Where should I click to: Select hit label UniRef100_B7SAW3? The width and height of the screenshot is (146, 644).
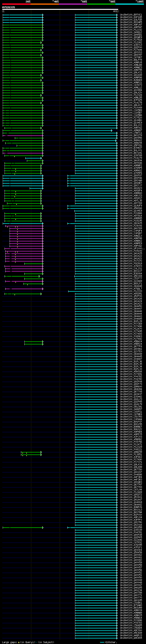click(x=131, y=605)
